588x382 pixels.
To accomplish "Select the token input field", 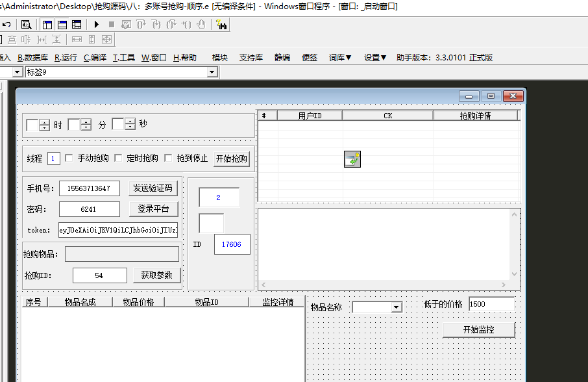I will coord(118,230).
